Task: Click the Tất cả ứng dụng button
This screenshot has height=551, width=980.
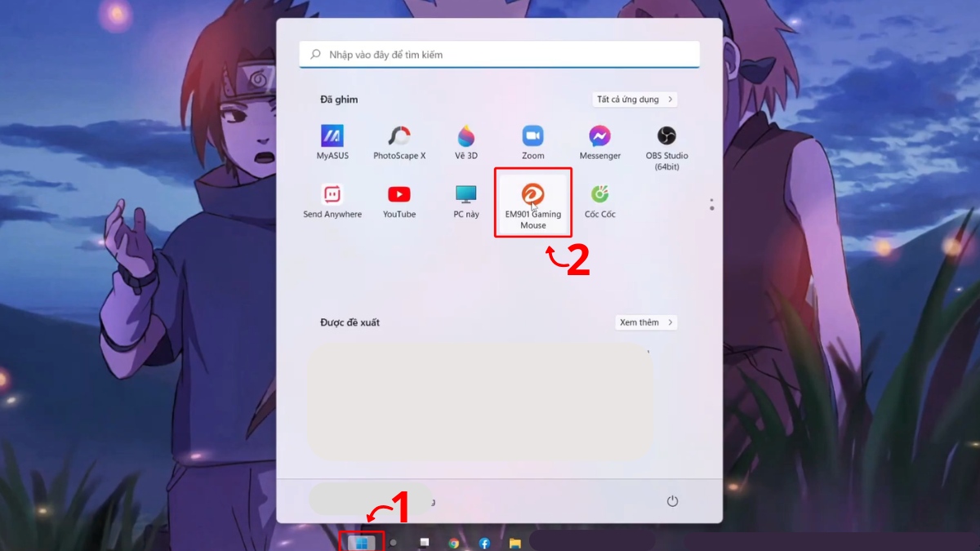Action: [635, 100]
